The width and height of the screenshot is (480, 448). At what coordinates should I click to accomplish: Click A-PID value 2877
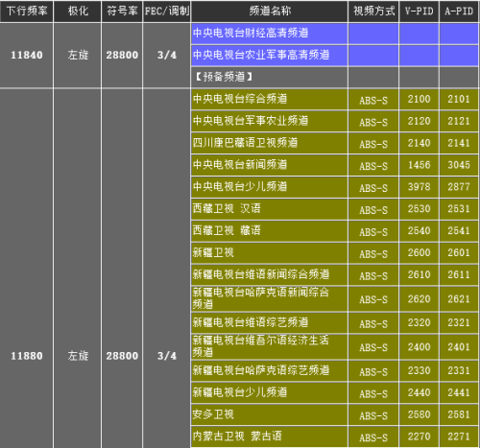click(x=459, y=187)
